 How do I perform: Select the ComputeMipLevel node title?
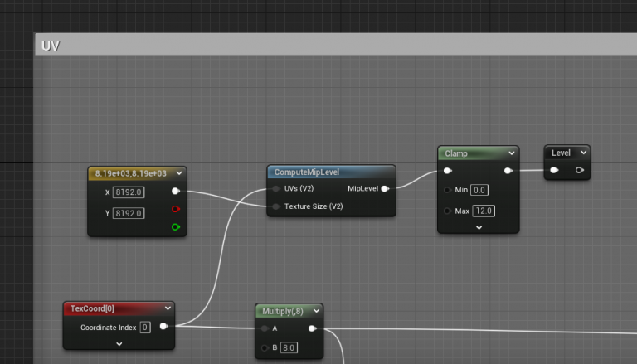click(307, 172)
